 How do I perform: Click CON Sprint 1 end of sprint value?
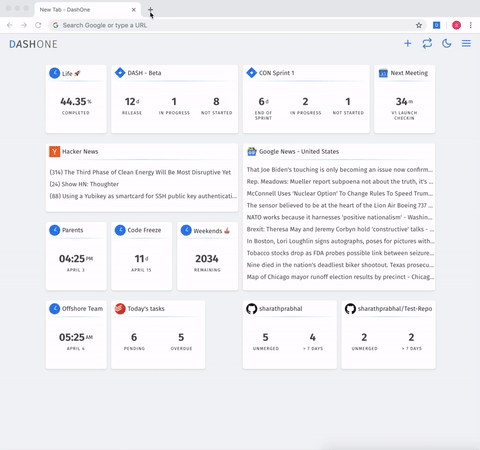pos(263,101)
